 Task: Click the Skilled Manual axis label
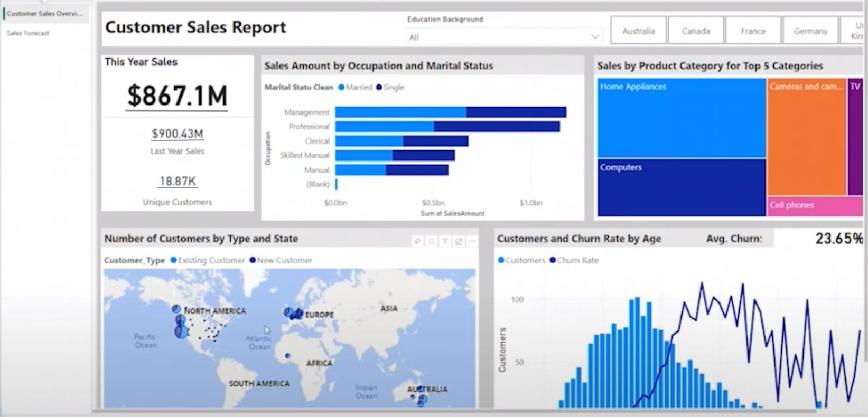[304, 155]
